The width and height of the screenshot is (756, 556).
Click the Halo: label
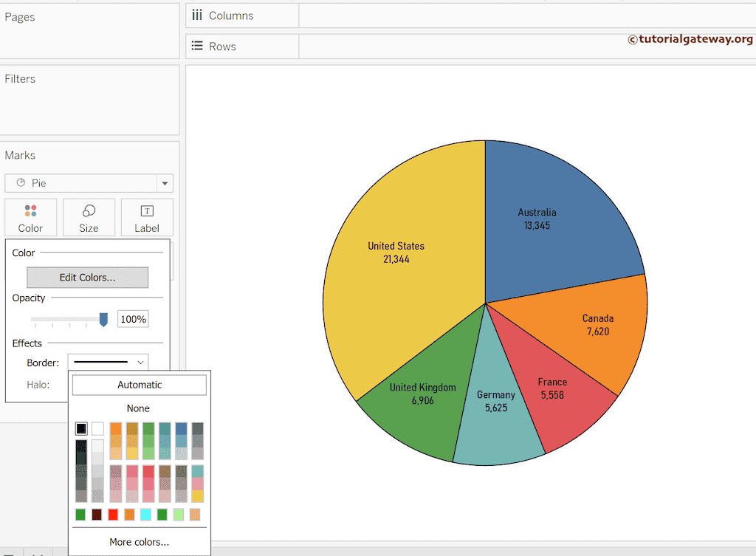tap(38, 385)
